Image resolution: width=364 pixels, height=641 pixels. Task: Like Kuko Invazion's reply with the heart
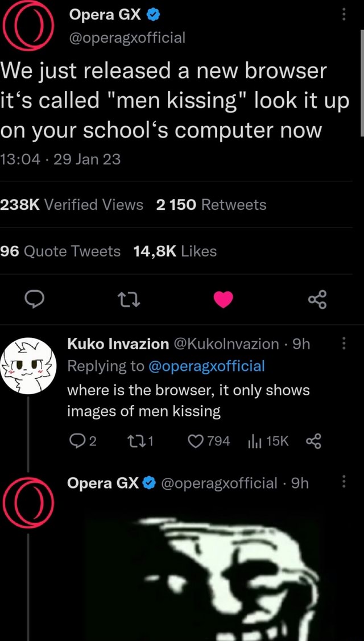[x=195, y=441]
